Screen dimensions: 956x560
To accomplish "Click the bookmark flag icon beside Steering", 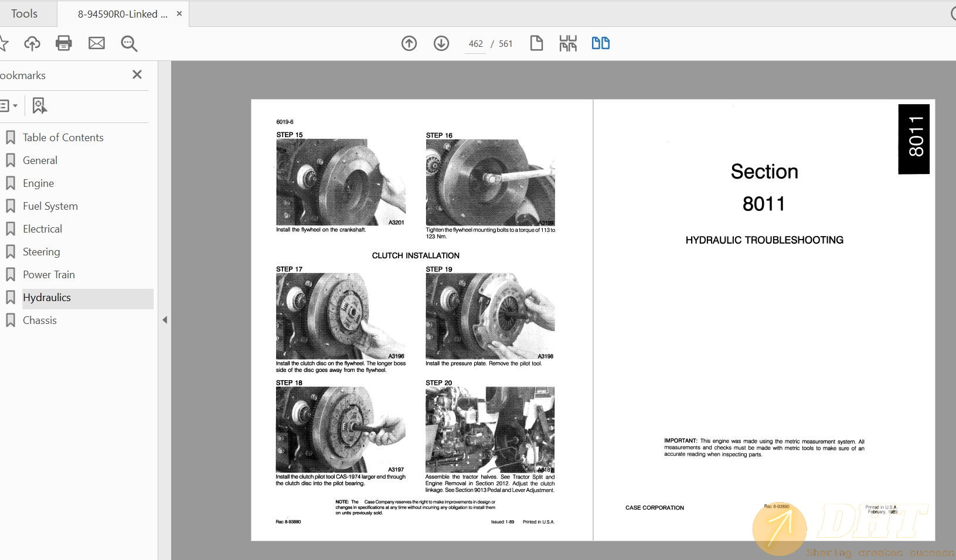I will [x=11, y=251].
